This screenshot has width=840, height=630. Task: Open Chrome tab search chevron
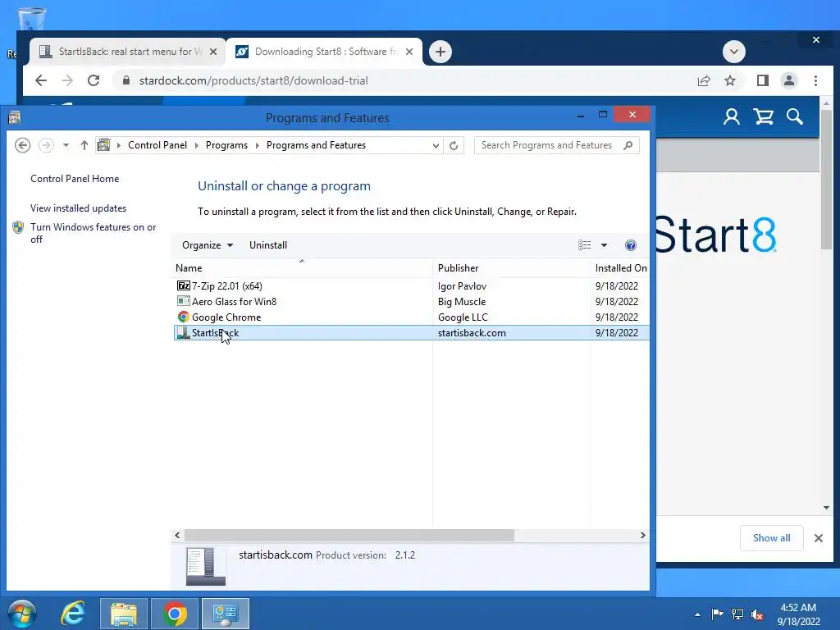(x=734, y=52)
